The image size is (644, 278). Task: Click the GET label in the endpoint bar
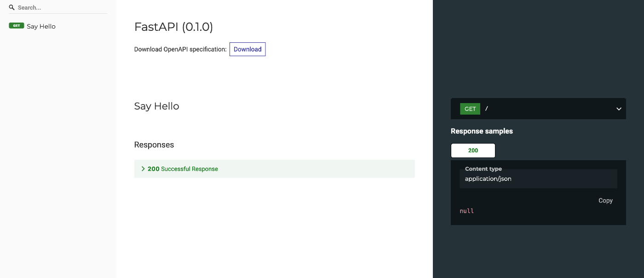coord(470,109)
